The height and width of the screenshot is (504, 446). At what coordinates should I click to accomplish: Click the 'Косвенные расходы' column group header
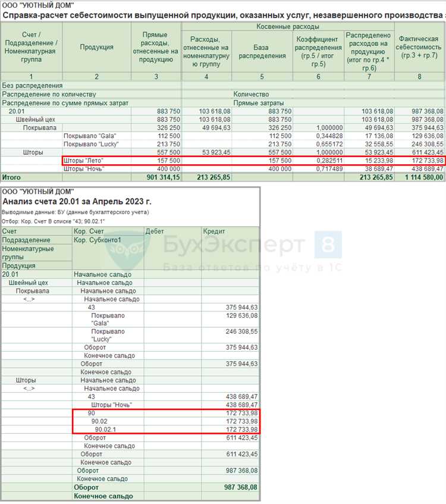pos(288,26)
